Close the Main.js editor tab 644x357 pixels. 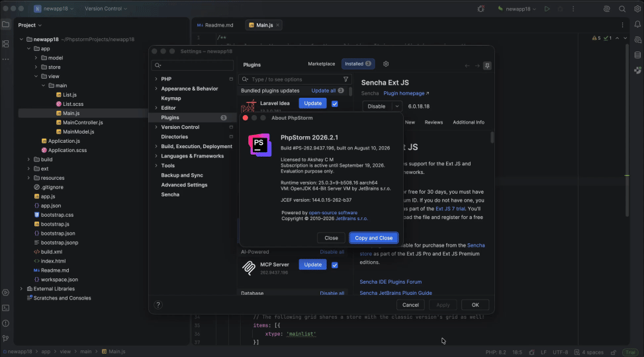[x=277, y=25]
